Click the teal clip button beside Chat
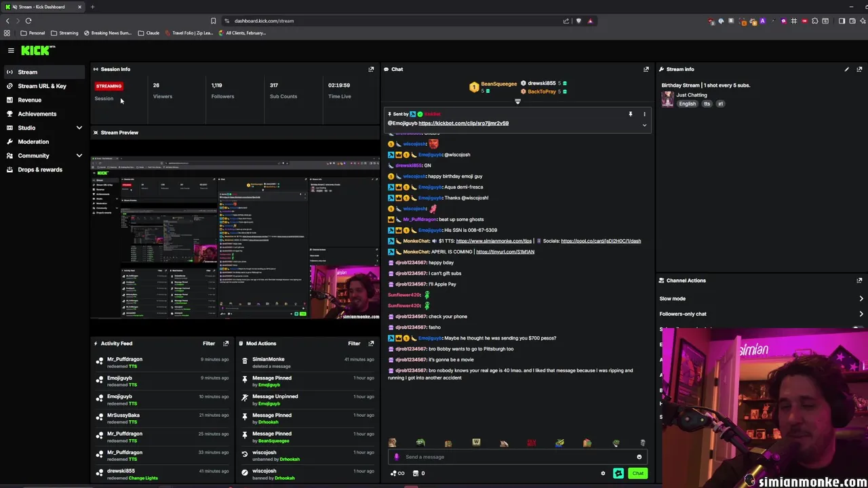868x488 pixels. pyautogui.click(x=618, y=474)
